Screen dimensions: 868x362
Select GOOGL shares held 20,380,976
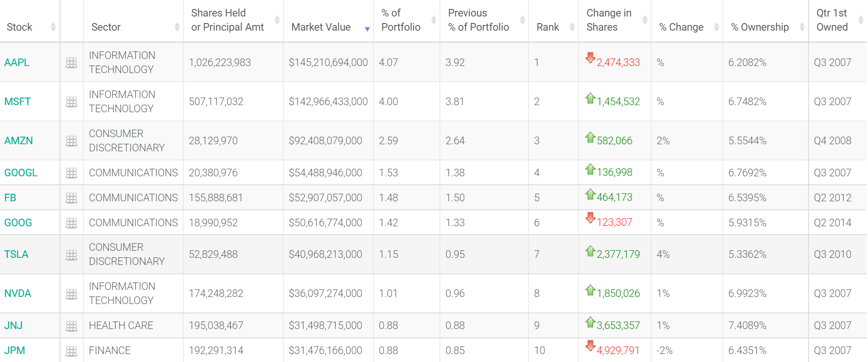click(213, 173)
